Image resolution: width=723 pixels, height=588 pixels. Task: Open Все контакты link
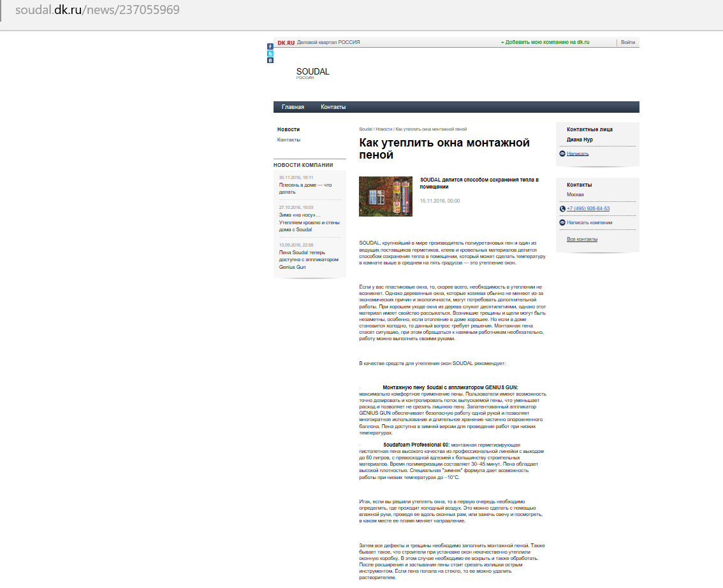click(x=582, y=239)
